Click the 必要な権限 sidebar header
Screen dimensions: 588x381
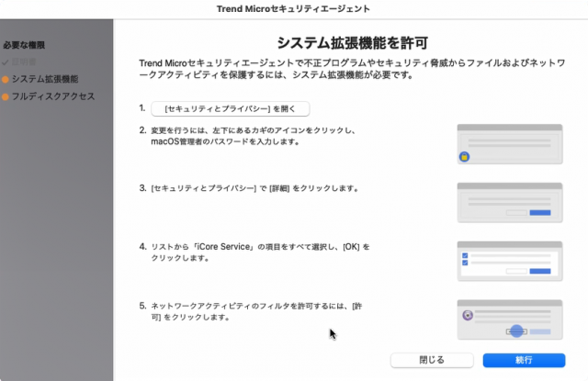pyautogui.click(x=24, y=45)
